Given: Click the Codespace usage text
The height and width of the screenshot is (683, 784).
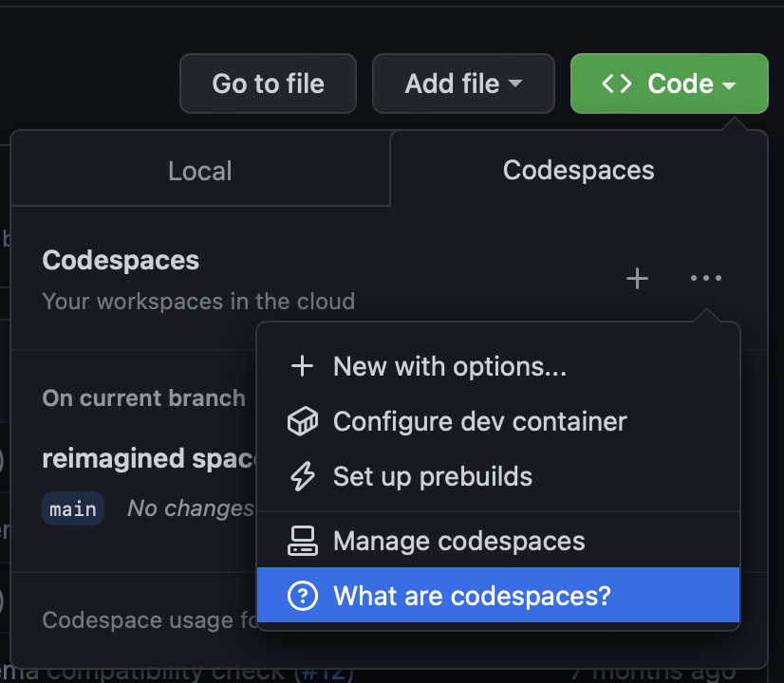Looking at the screenshot, I should [x=150, y=620].
